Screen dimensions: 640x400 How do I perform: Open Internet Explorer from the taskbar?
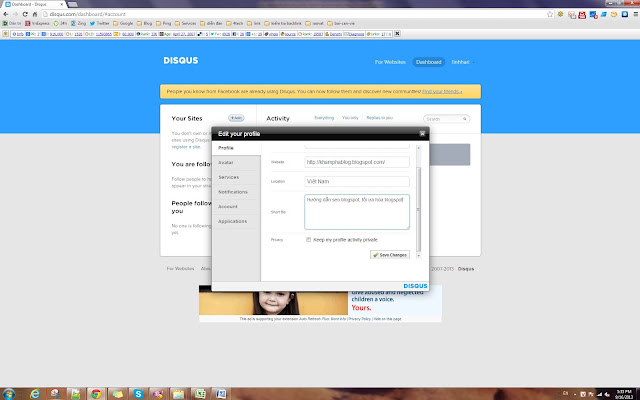[35, 394]
